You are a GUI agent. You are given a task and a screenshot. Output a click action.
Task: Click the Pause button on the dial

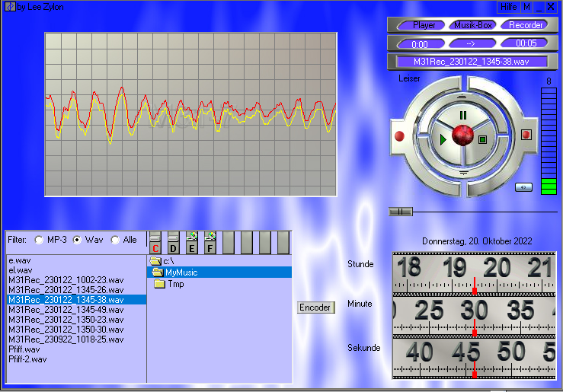click(x=462, y=115)
